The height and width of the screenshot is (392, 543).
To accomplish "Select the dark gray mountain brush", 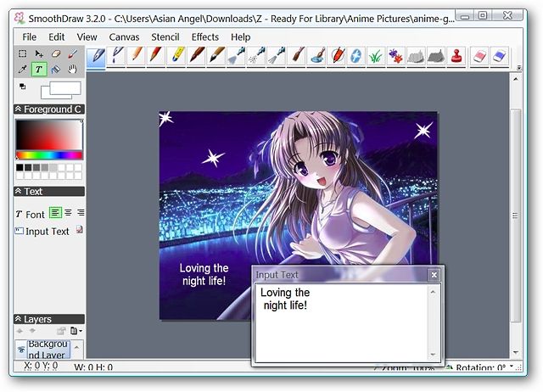I will pyautogui.click(x=436, y=57).
